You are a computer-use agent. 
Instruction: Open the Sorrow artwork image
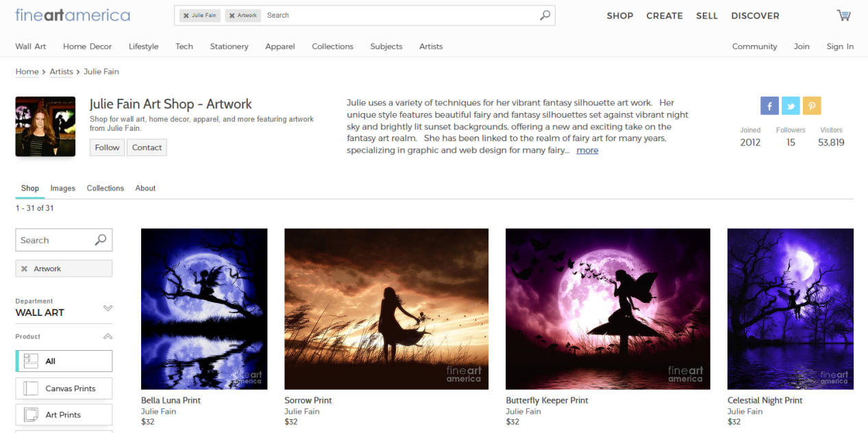[x=386, y=309]
